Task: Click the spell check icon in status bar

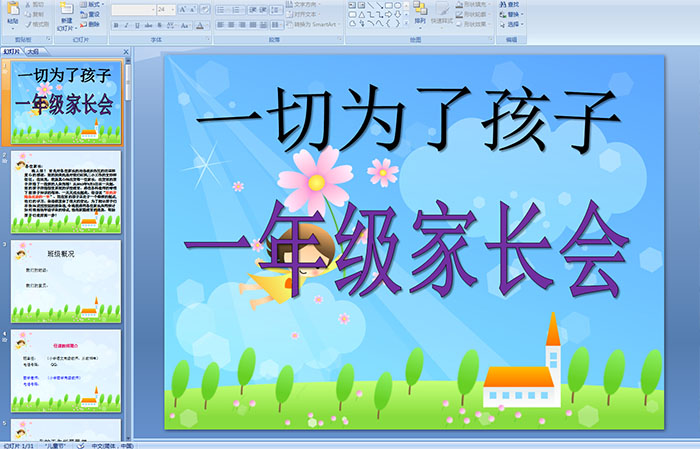Action: coord(80,445)
